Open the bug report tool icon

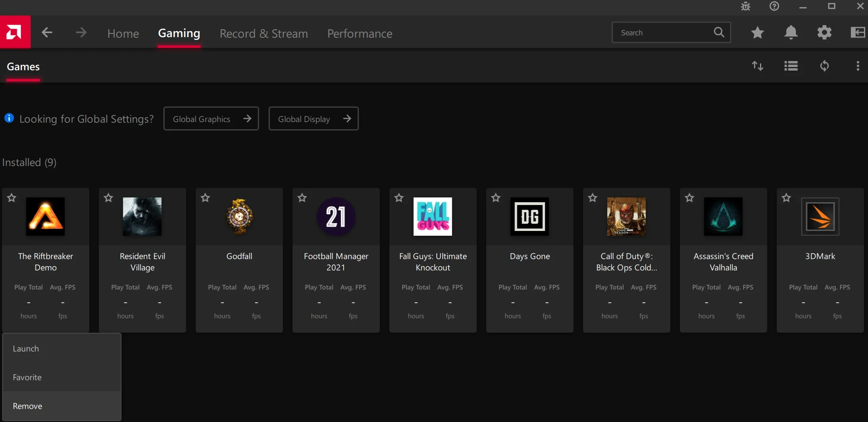pos(746,6)
